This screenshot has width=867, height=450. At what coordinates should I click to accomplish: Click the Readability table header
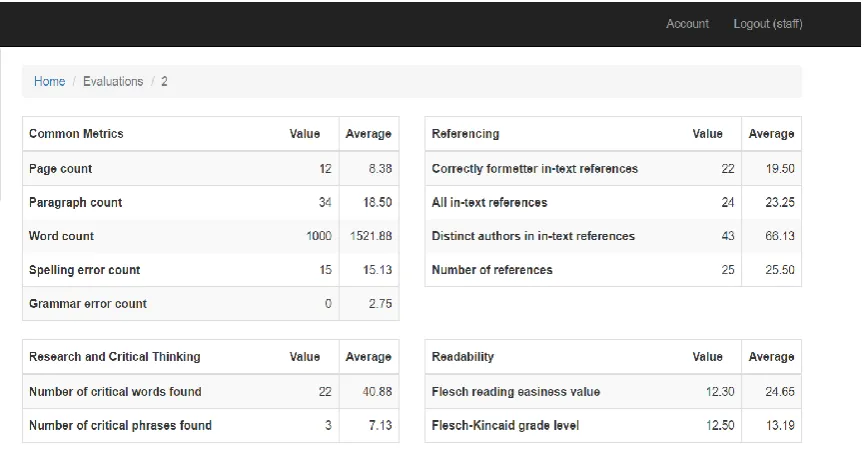click(x=462, y=357)
